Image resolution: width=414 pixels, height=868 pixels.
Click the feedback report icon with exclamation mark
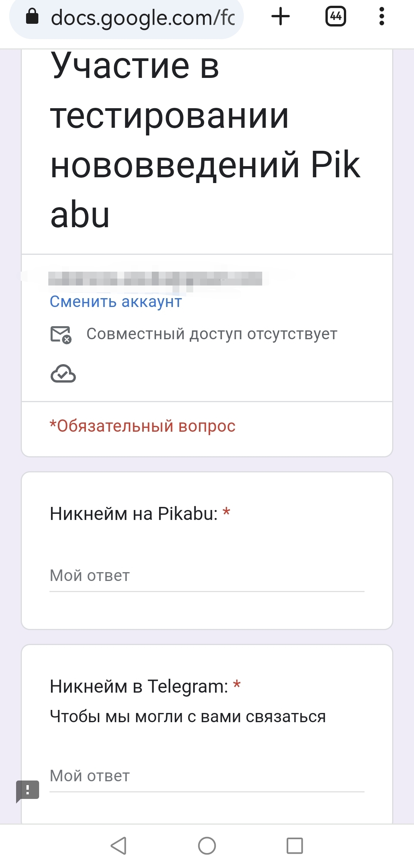pos(28,790)
